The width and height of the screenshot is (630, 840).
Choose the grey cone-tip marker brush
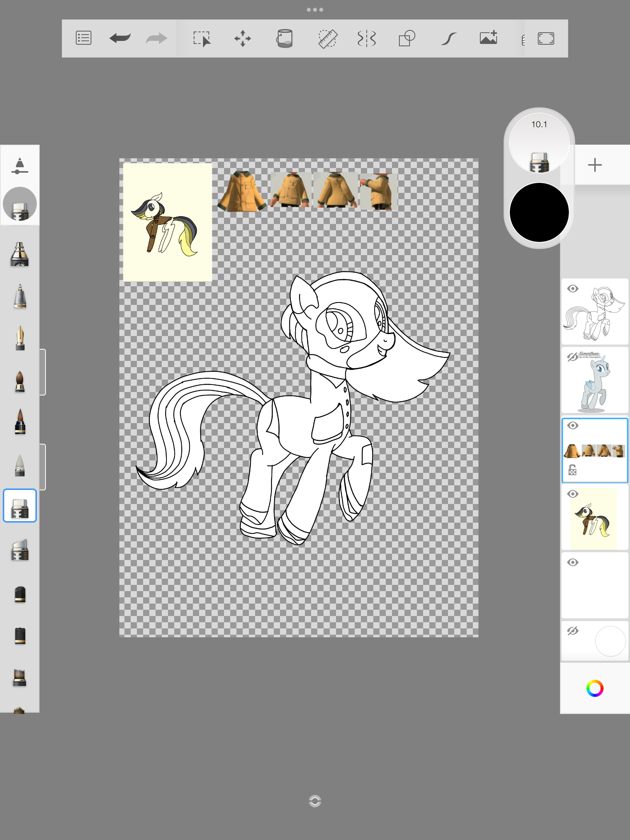(20, 465)
